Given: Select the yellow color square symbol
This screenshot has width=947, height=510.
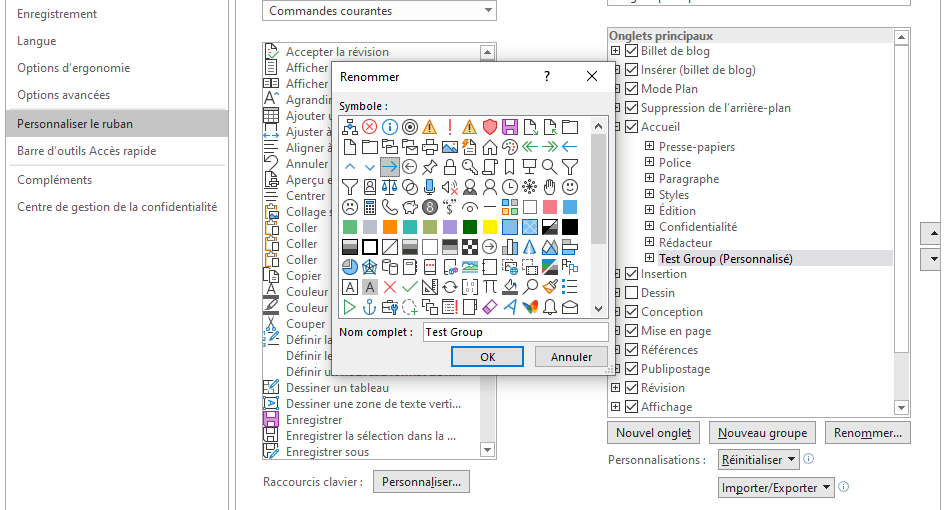Looking at the screenshot, I should pos(490,227).
